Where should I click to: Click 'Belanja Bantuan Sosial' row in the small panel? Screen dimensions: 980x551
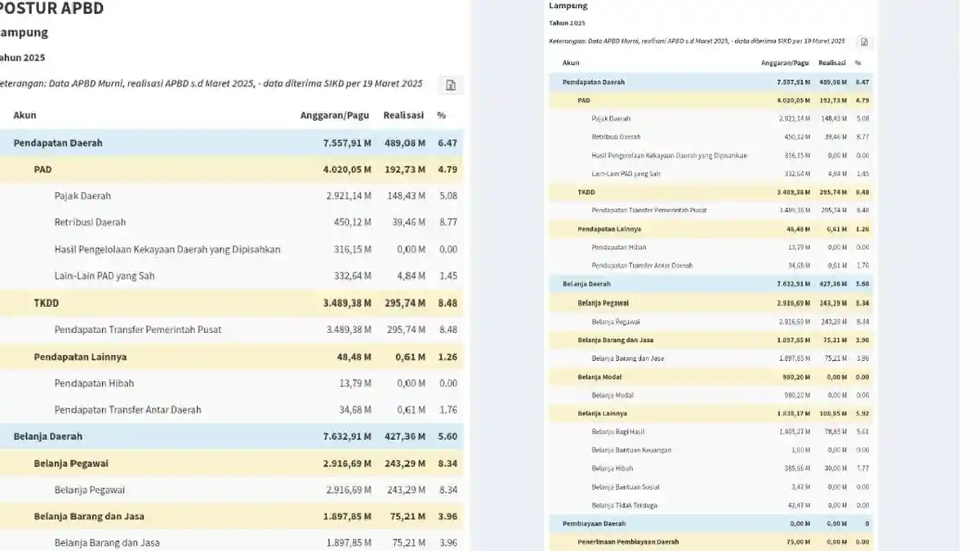[x=709, y=487]
